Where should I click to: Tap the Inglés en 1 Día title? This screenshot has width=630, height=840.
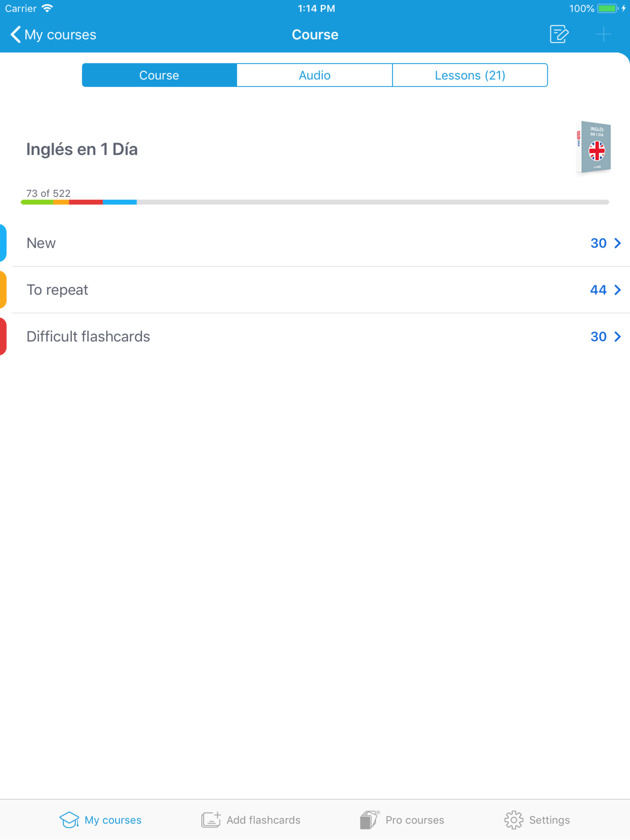click(82, 149)
